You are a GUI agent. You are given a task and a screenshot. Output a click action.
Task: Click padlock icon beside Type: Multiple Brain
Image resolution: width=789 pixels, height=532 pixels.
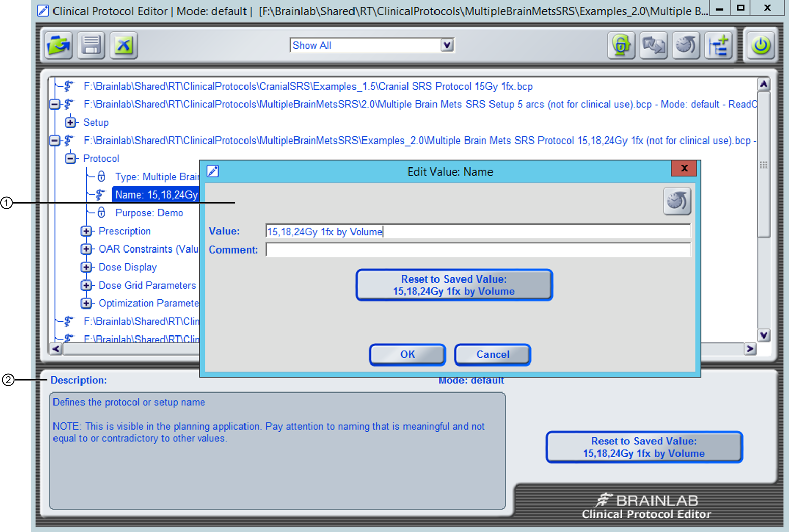point(101,177)
